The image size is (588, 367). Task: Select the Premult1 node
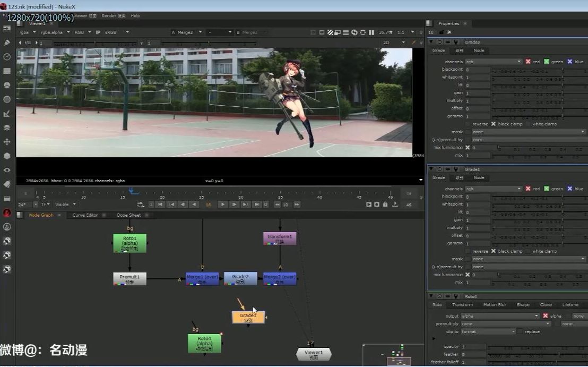coord(129,279)
